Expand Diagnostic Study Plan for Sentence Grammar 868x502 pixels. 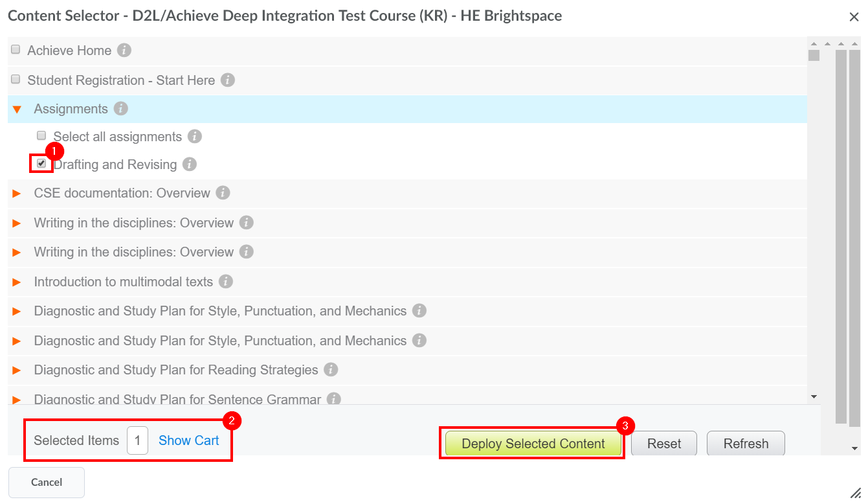coord(17,398)
